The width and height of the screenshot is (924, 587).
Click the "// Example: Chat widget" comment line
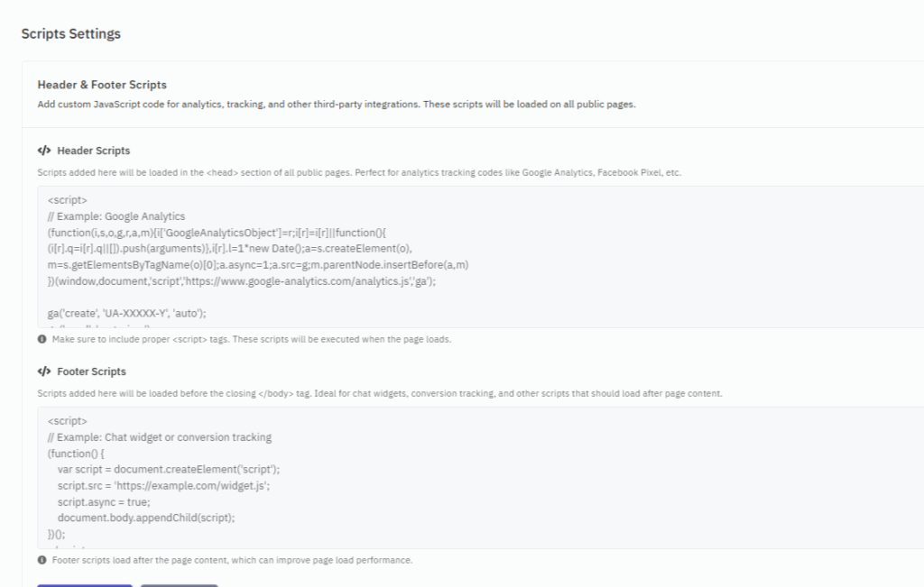point(160,437)
